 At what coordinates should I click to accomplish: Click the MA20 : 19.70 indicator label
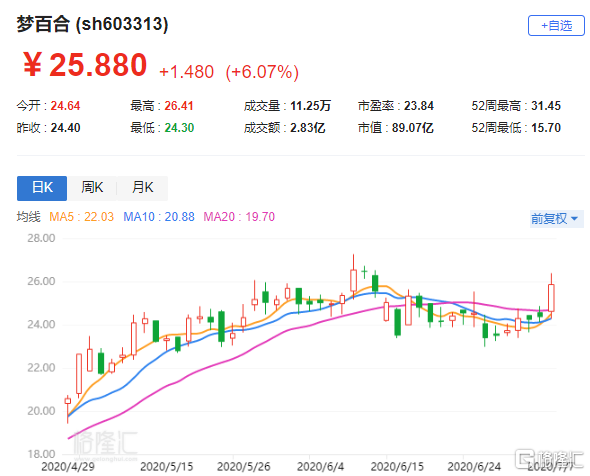[x=239, y=217]
